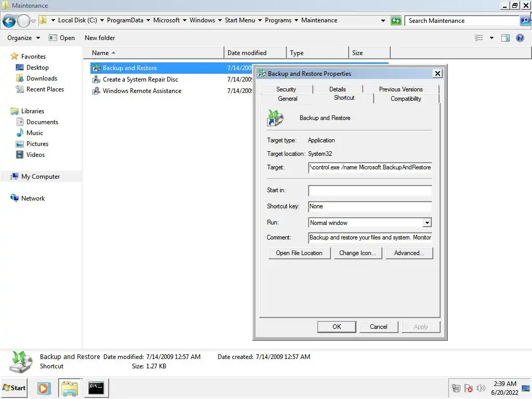Image resolution: width=532 pixels, height=399 pixels.
Task: Click the Back navigation arrow button
Action: (9, 21)
